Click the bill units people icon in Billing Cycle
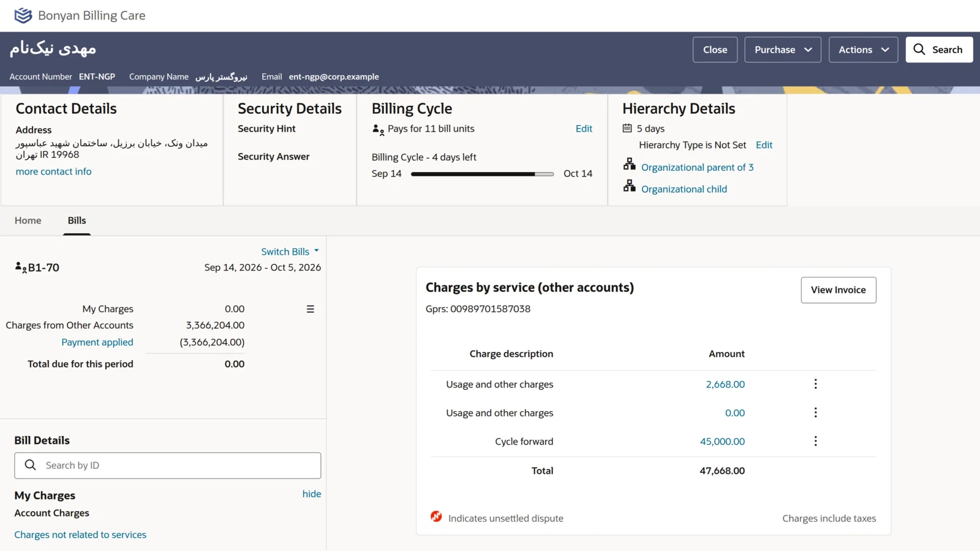 378,129
